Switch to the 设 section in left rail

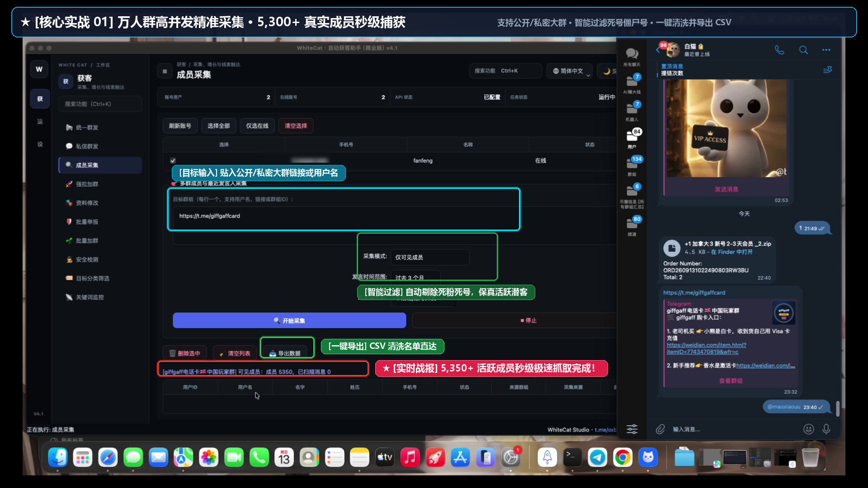click(40, 144)
